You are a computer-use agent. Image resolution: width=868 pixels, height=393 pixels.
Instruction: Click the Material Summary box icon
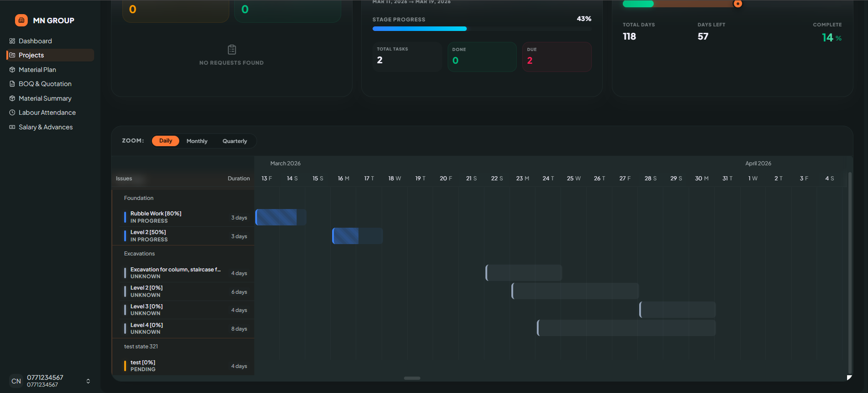point(12,98)
